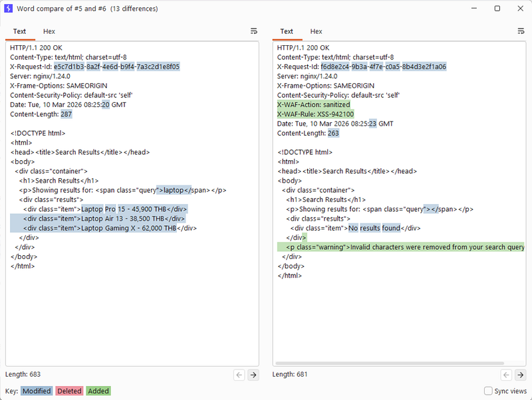Click the <!DOCTYPE html> line in left pane

point(38,133)
